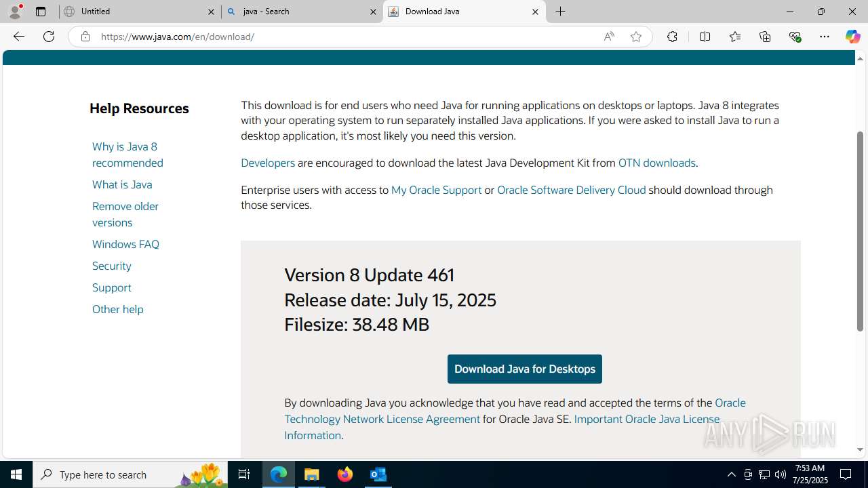Open Why is Java 8 recommended link
The height and width of the screenshot is (488, 868).
click(127, 155)
